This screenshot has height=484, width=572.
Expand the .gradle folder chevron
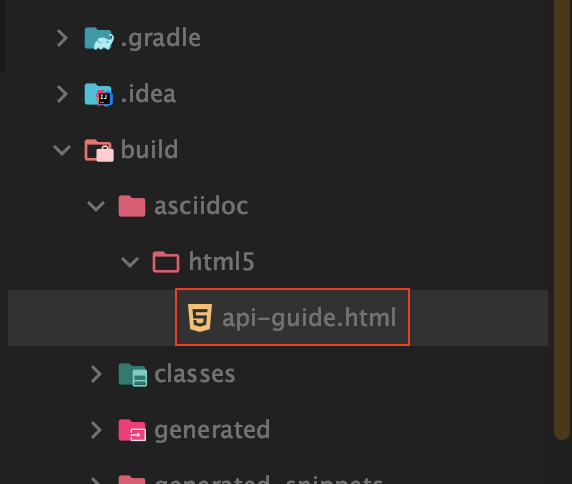[62, 38]
